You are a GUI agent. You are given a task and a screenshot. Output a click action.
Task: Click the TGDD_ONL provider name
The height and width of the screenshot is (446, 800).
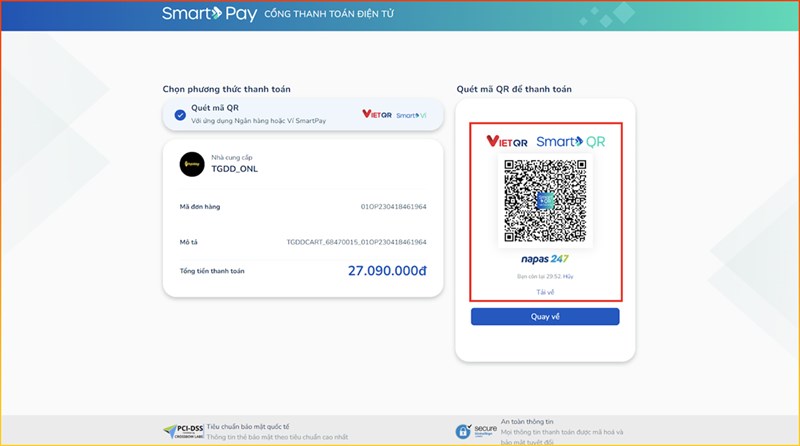[x=235, y=169]
